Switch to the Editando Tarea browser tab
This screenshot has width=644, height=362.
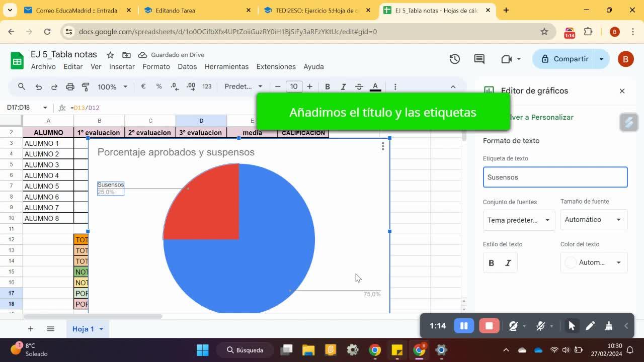pyautogui.click(x=196, y=10)
